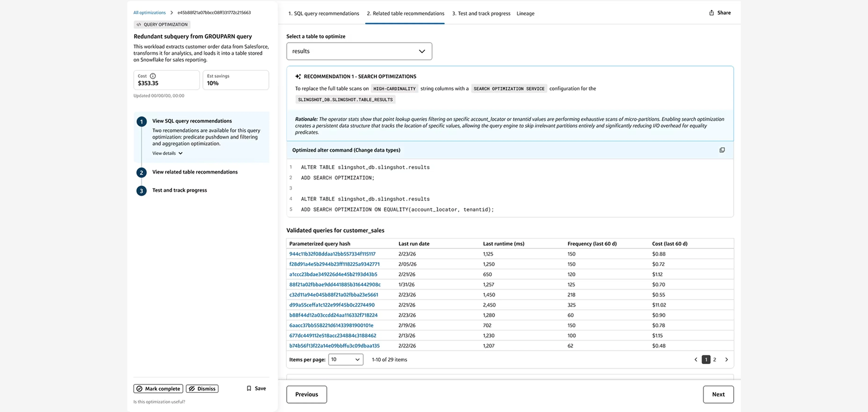Open SQL query recommendations tab
Screen dimensions: 868x412
[323, 14]
